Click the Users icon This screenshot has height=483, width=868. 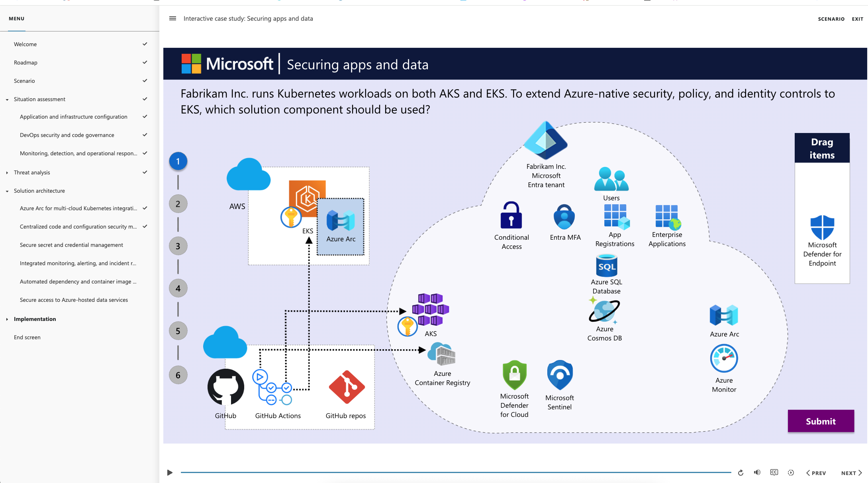(x=611, y=179)
